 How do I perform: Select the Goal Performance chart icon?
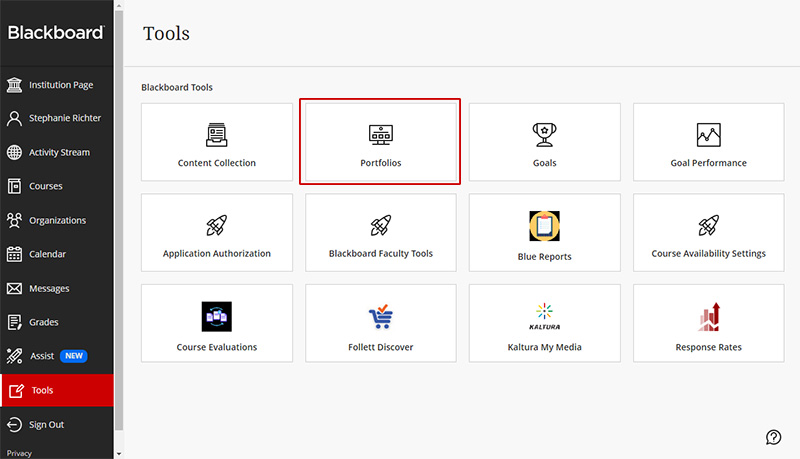point(708,134)
